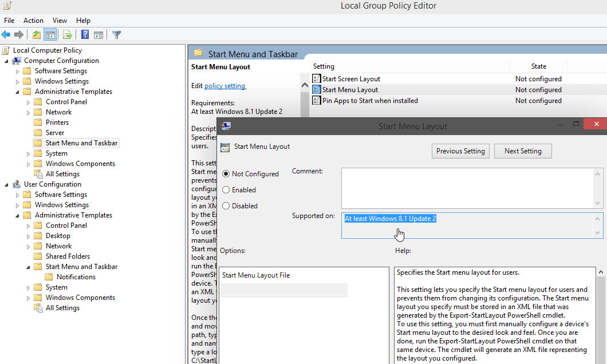Screen dimensions: 607x364
Task: Click the Previous Setting button
Action: 460,151
